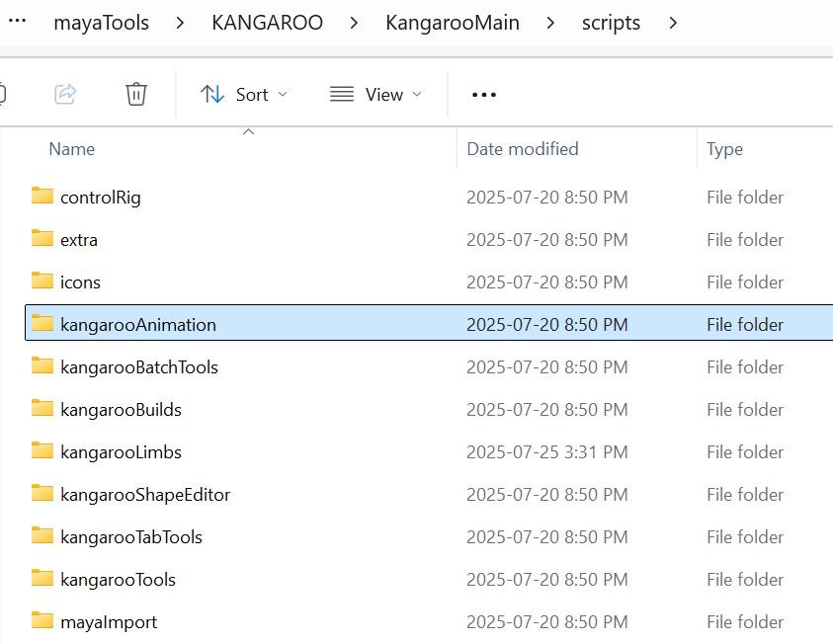The image size is (833, 644).
Task: Click the mayaImport File folder type cell
Action: click(x=745, y=622)
